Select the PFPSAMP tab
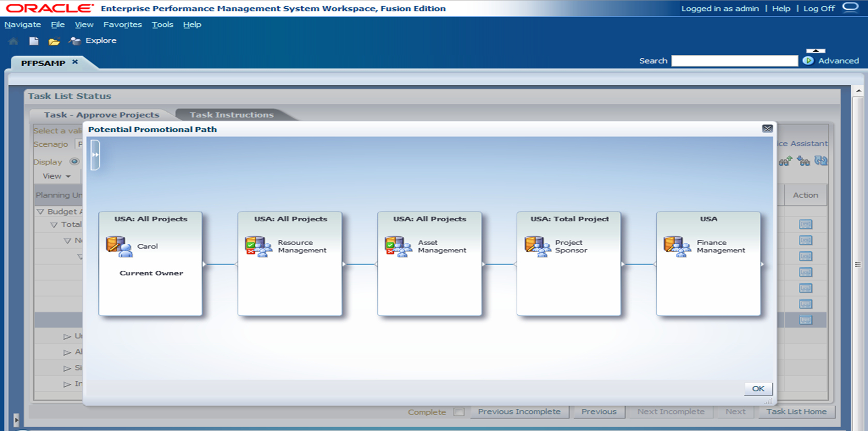The width and height of the screenshot is (868, 431). (43, 63)
